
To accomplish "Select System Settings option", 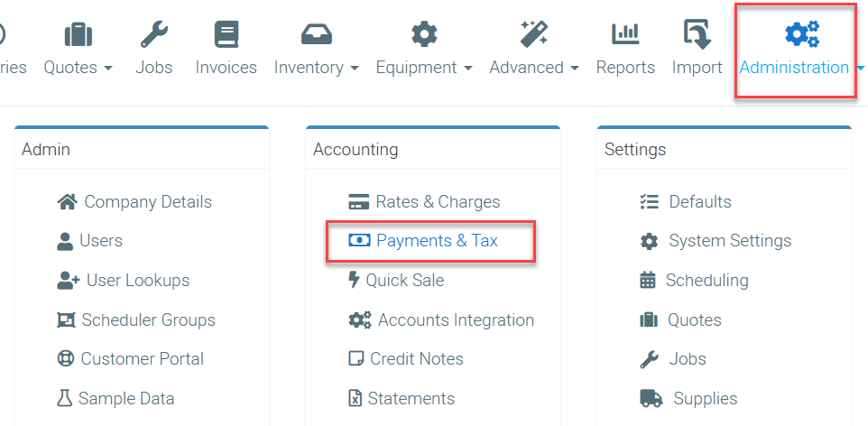I will [x=729, y=241].
